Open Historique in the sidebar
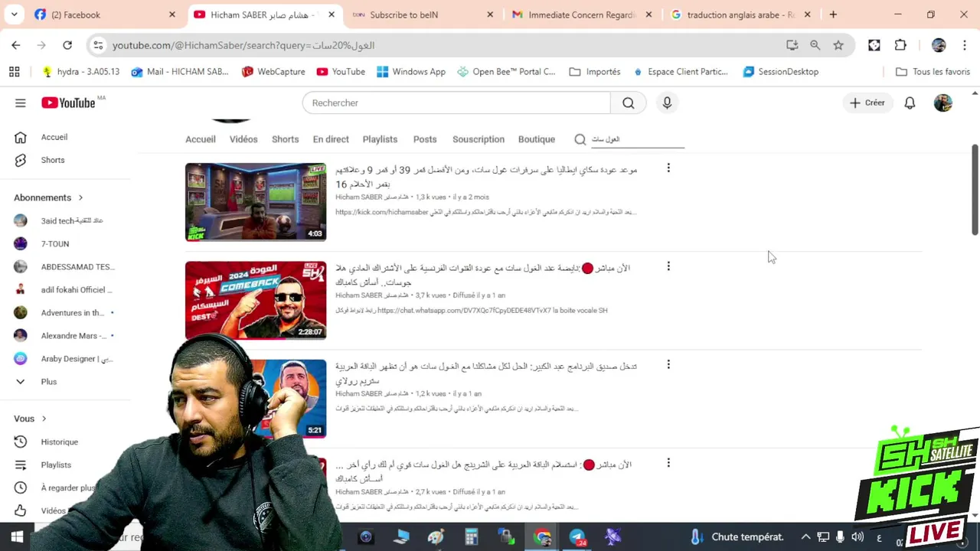The height and width of the screenshot is (551, 980). [60, 442]
